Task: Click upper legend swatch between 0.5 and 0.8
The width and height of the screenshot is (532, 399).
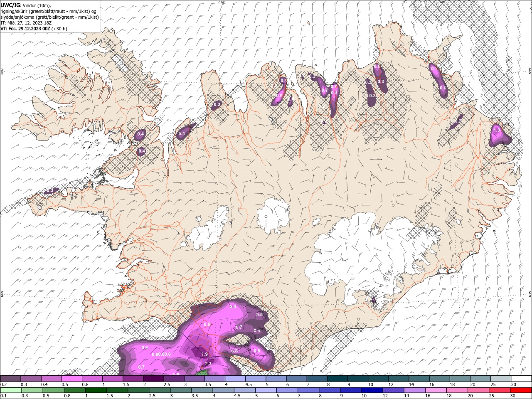Action: 71,378
